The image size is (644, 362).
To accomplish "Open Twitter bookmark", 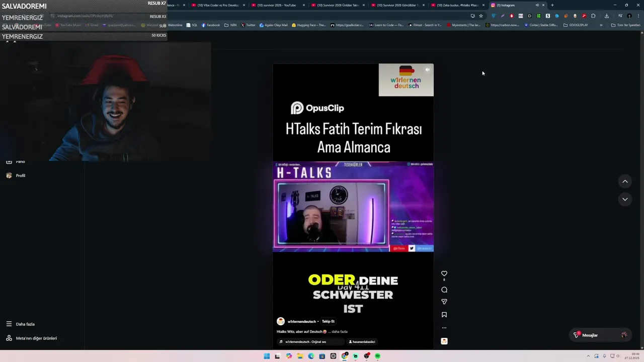I will [x=248, y=25].
